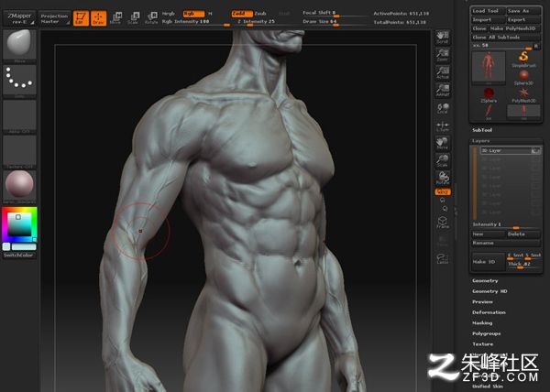This screenshot has height=392, width=550.
Task: Adjust the Rgb Intensity slider
Action: coord(196,22)
